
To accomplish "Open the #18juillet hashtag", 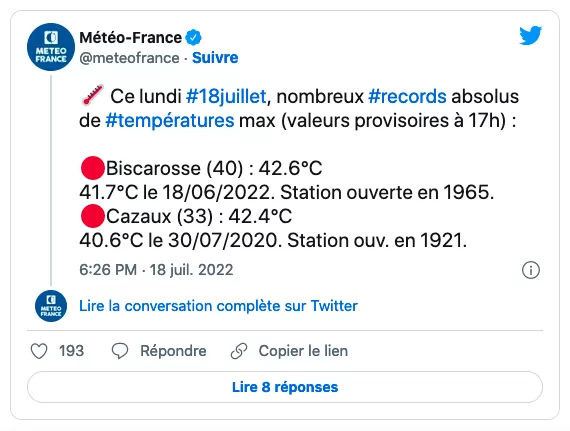I will point(226,97).
